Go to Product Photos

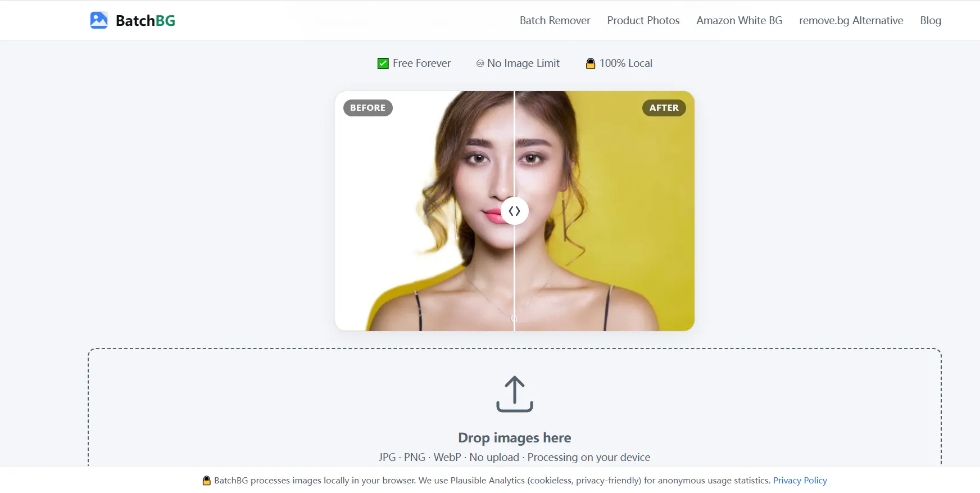(x=643, y=20)
